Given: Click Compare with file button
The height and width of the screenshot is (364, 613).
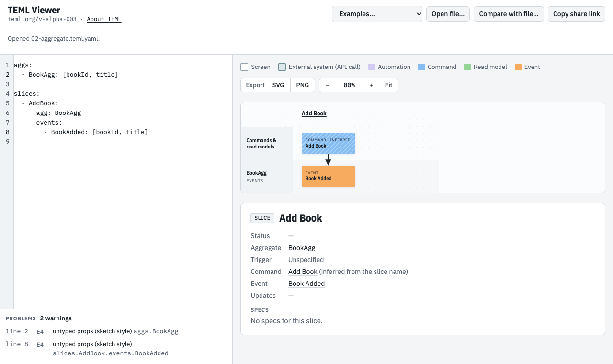Looking at the screenshot, I should tap(509, 14).
